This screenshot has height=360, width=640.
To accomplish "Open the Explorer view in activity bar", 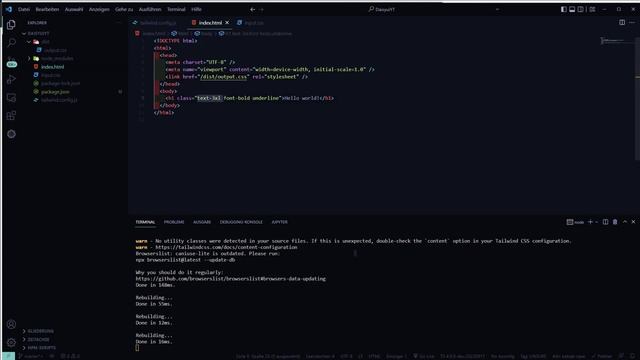I will click(11, 25).
